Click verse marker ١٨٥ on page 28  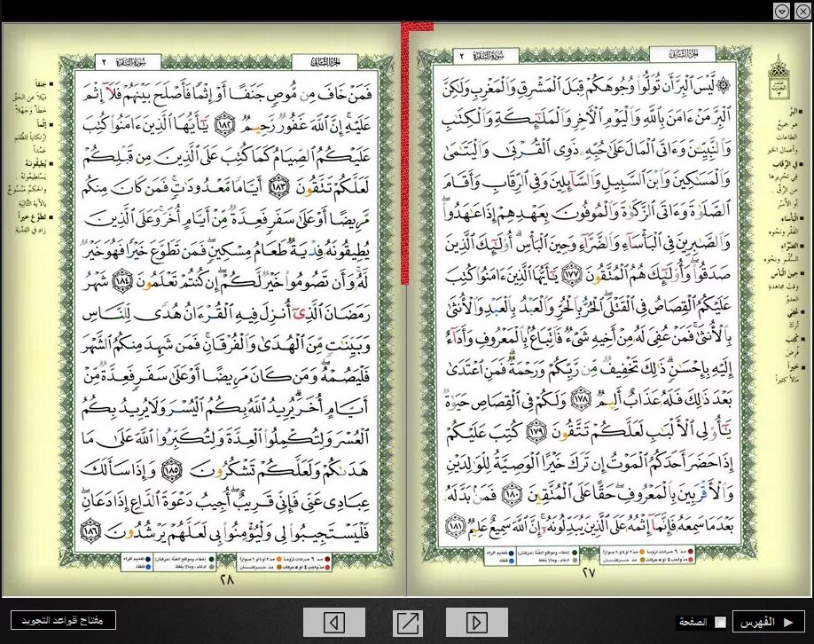171,470
